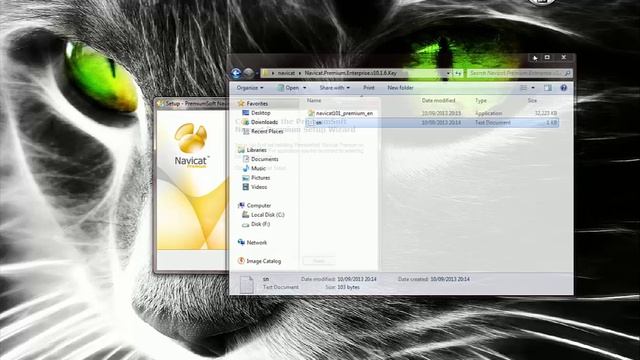Click the Network icon
The height and width of the screenshot is (360, 640).
tap(241, 242)
